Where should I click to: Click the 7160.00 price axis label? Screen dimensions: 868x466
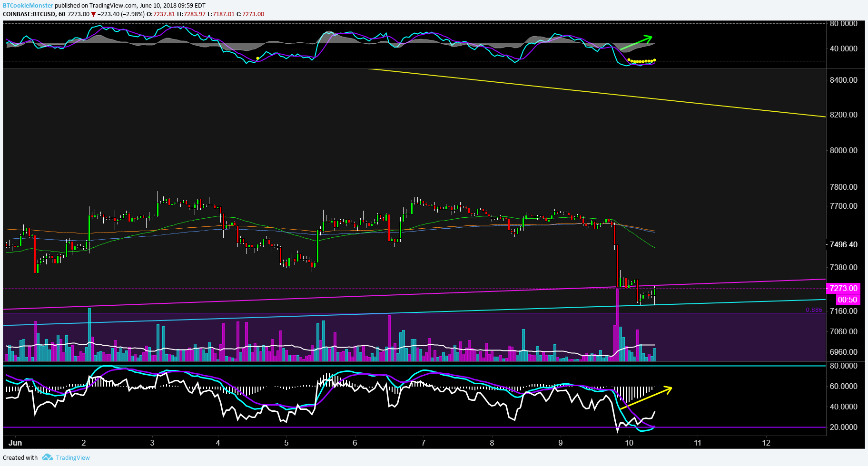point(843,311)
